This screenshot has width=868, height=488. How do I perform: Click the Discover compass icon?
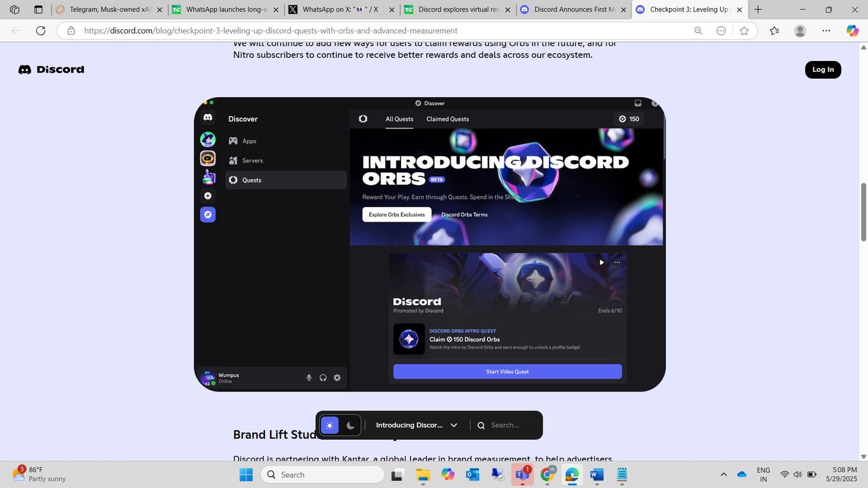208,215
